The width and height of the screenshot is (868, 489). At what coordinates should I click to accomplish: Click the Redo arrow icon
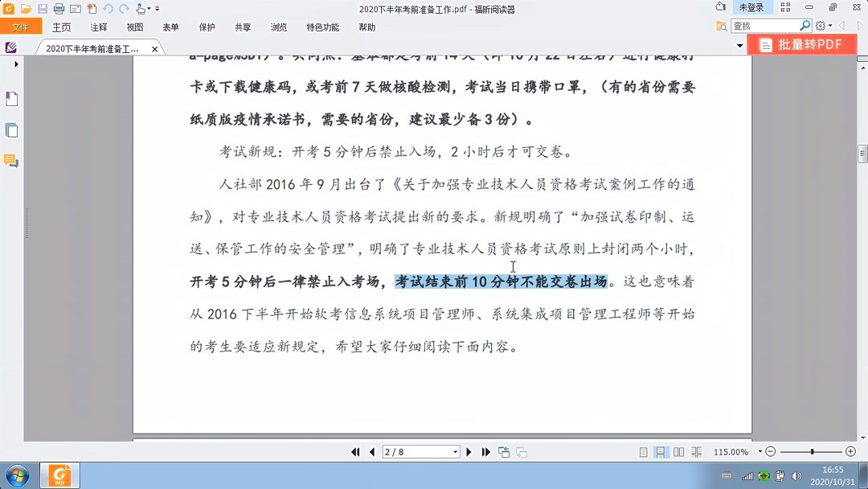tap(123, 8)
